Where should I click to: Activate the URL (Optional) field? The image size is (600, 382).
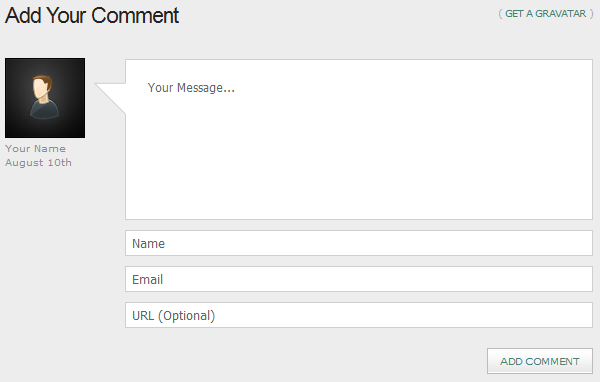[x=359, y=315]
